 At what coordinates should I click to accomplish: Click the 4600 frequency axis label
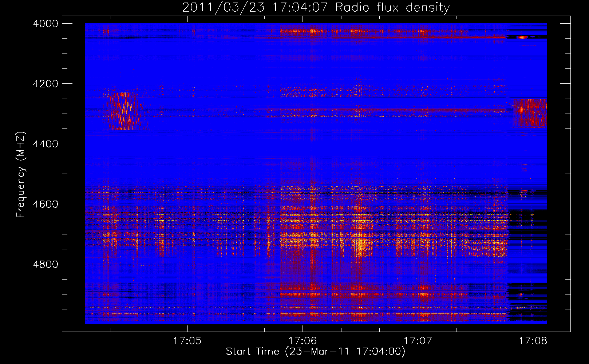(x=46, y=204)
